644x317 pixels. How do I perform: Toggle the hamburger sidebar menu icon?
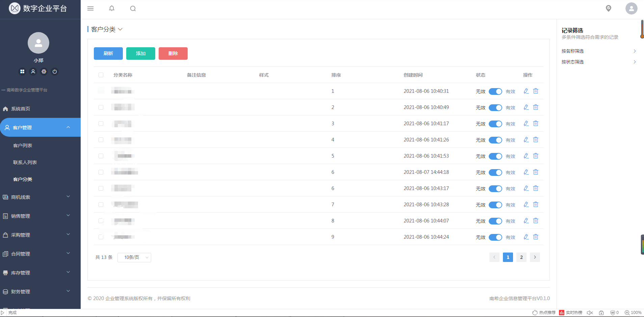click(x=90, y=8)
